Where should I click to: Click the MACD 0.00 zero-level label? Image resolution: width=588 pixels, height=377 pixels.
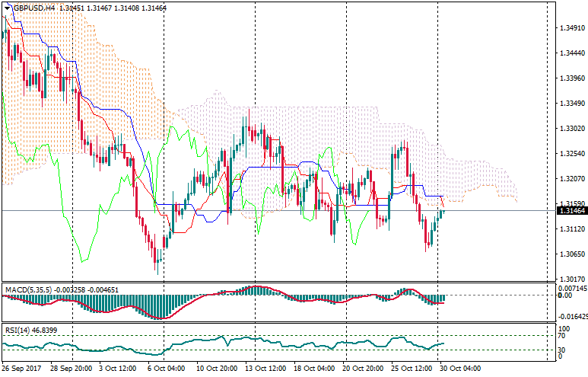click(x=565, y=296)
